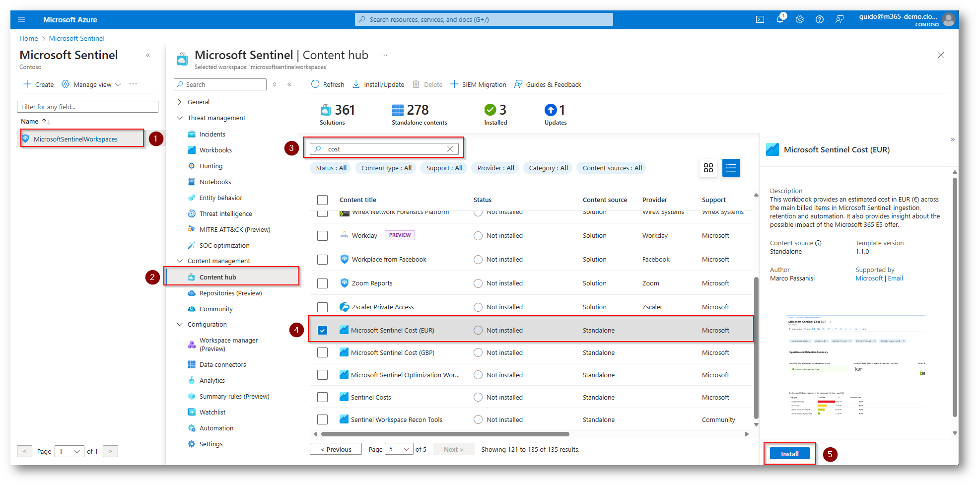Click Install/Update in the toolbar
Screen dimensions: 980x486
(x=378, y=84)
